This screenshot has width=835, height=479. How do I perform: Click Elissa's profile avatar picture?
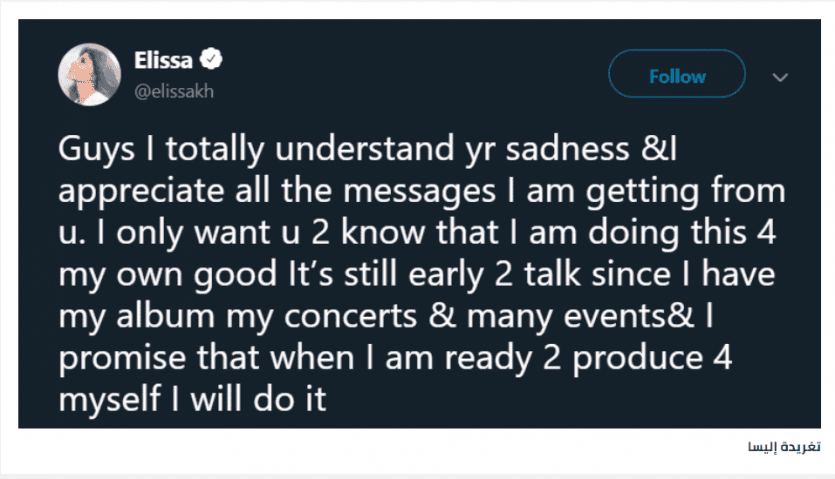91,73
